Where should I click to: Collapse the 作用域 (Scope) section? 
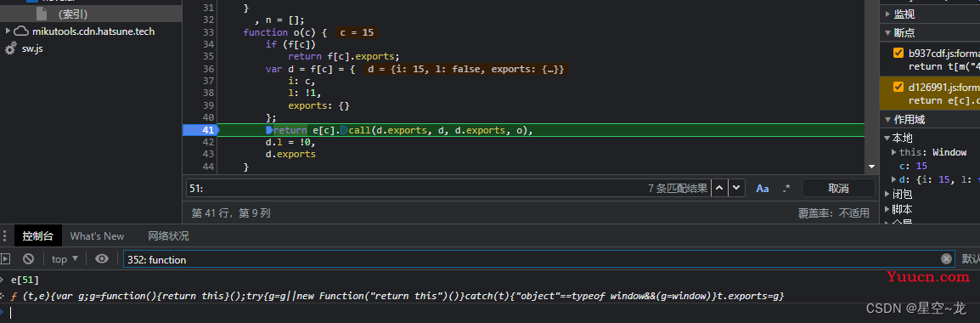(x=887, y=120)
